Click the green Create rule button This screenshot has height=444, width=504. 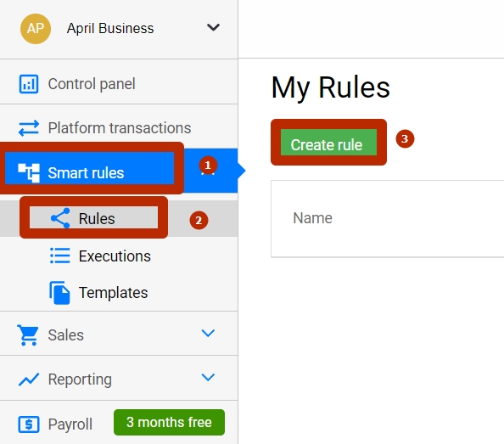pyautogui.click(x=328, y=143)
